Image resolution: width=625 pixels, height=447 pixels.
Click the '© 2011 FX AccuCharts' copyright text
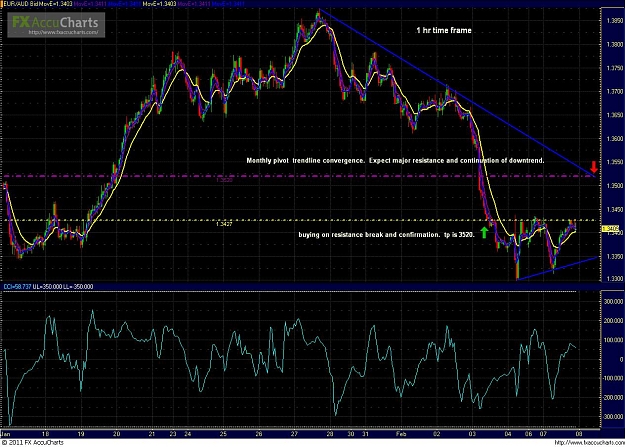coord(32,443)
